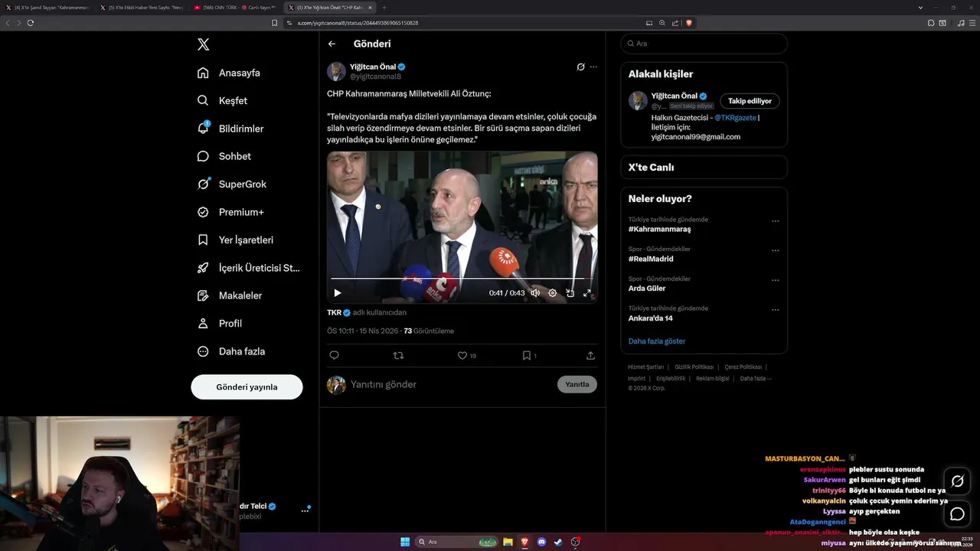Open the Arda Güler trend

point(647,289)
